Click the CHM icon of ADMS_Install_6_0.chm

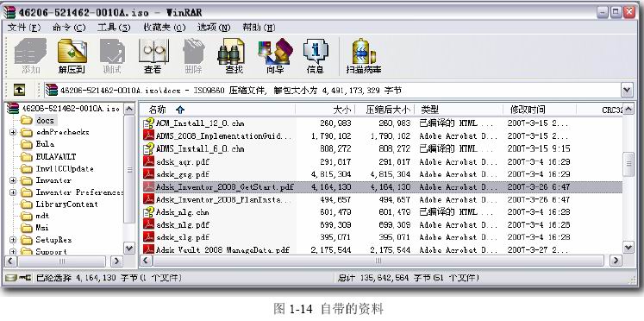(148, 148)
